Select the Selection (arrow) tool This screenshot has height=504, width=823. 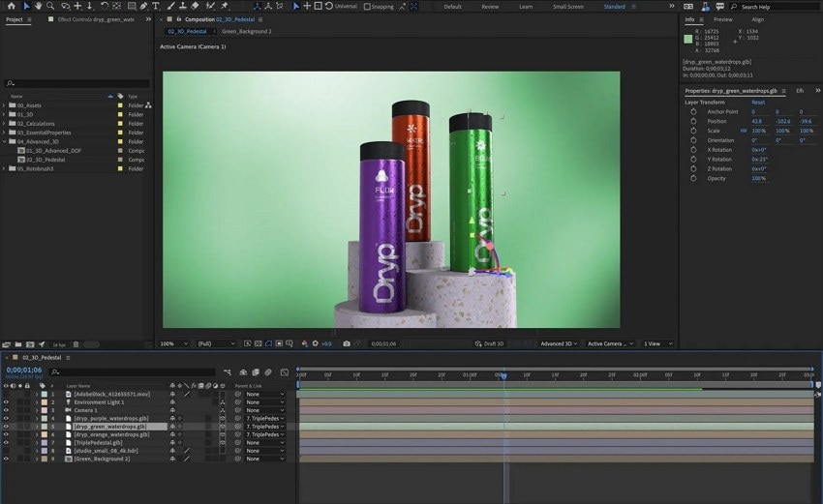coord(26,7)
